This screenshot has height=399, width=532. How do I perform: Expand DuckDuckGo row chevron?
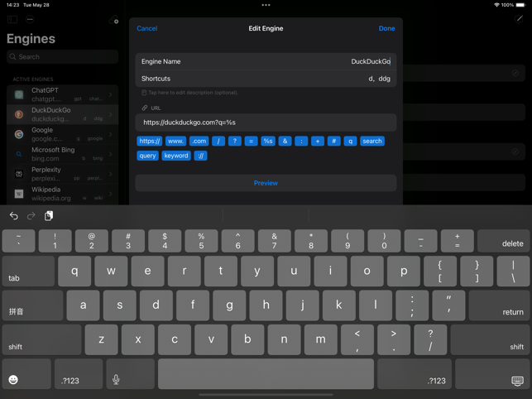111,114
